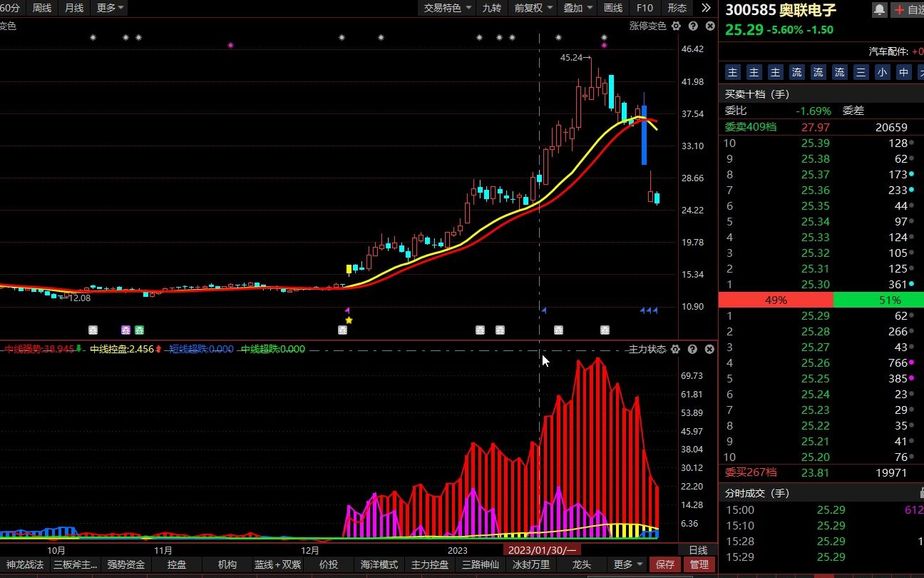Select the 龙头 indicator tab
The width and height of the screenshot is (924, 578).
click(582, 564)
